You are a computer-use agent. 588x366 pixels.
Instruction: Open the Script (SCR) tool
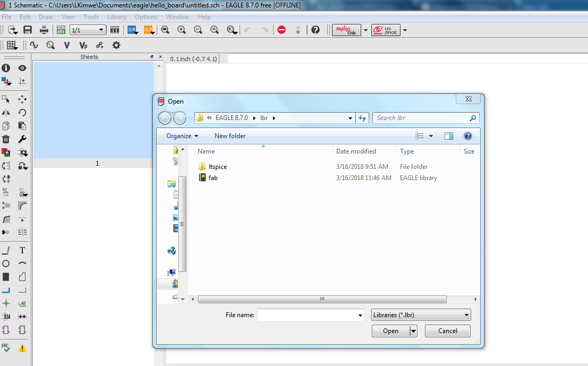[132, 30]
